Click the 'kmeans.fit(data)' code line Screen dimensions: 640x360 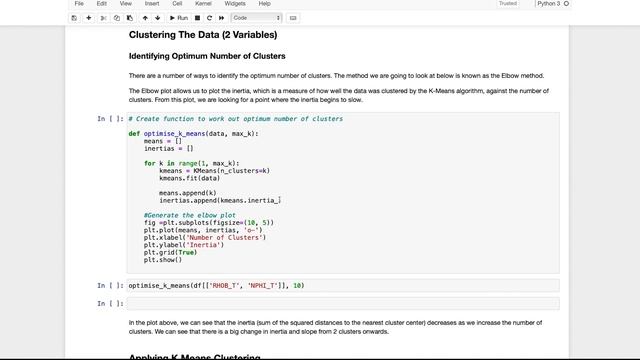click(189, 178)
